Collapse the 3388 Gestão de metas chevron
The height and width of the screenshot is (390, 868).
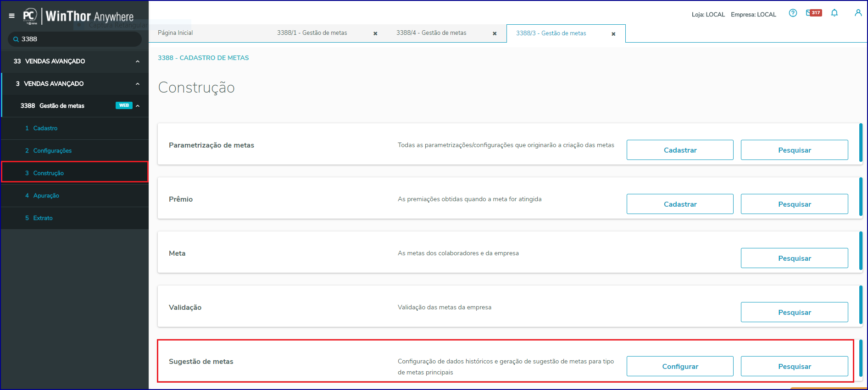[x=138, y=106]
